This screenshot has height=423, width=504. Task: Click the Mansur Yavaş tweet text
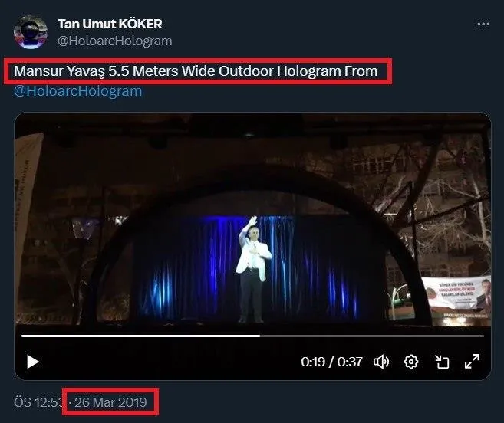click(196, 71)
